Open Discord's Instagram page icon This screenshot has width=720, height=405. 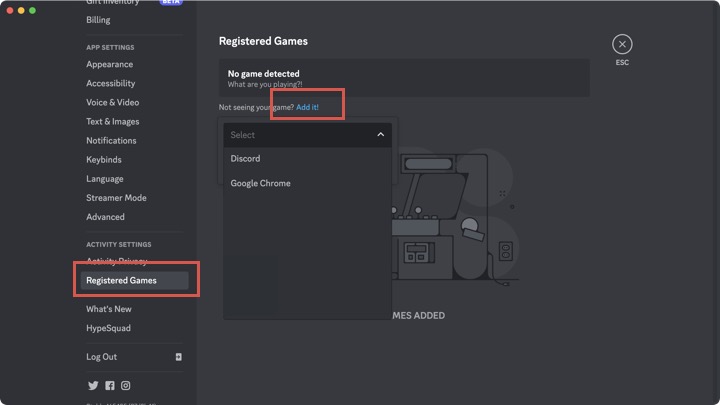[x=126, y=386]
